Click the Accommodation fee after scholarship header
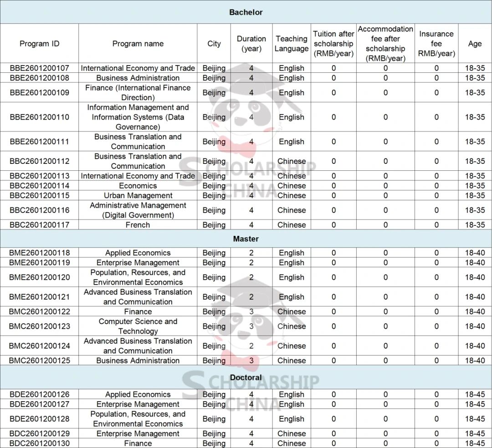Viewport: 492px width, 448px height. [x=385, y=44]
